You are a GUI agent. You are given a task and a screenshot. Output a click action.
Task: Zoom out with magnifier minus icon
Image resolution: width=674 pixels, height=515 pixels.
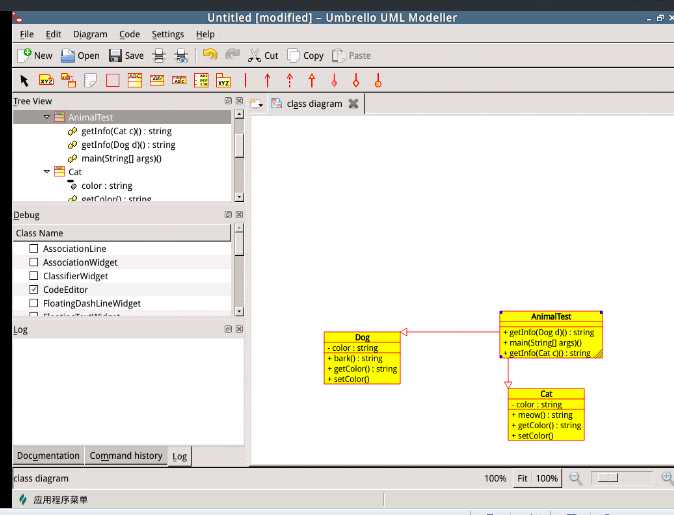(575, 478)
